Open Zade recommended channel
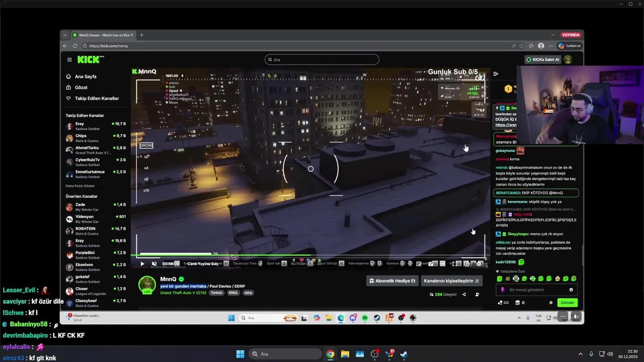 point(96,207)
